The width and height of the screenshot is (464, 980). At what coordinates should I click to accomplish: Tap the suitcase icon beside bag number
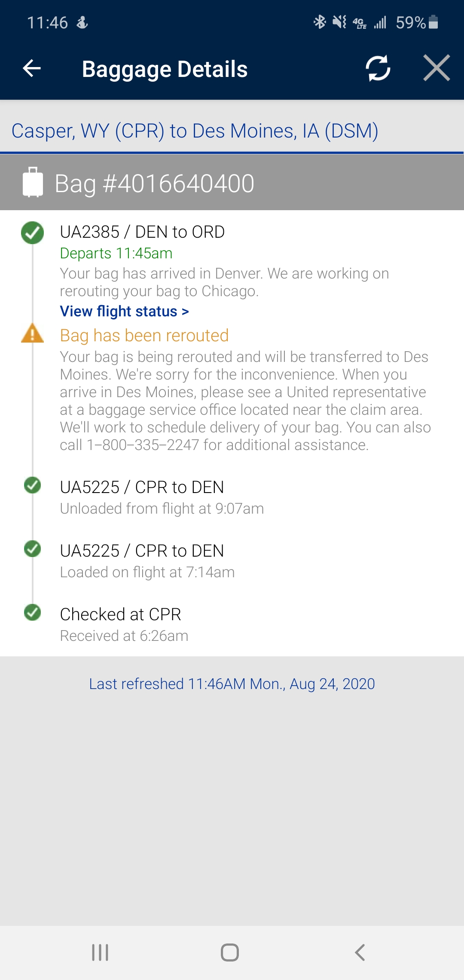pos(33,182)
